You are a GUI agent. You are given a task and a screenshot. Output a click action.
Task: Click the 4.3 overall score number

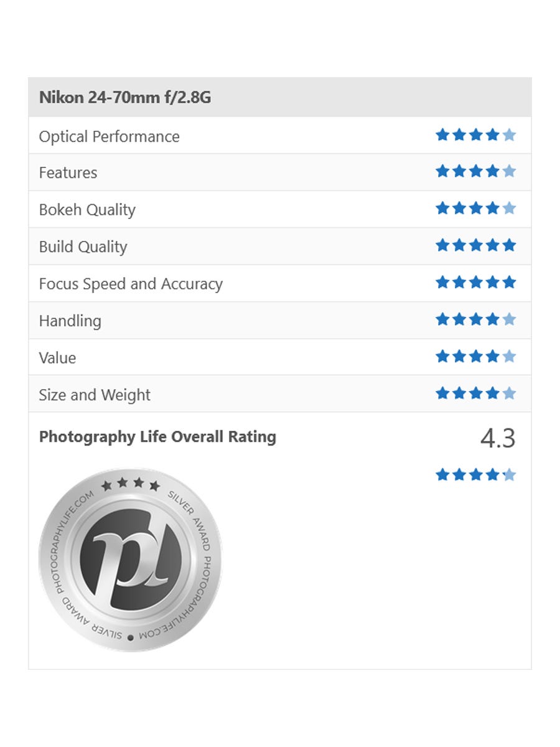click(x=498, y=439)
